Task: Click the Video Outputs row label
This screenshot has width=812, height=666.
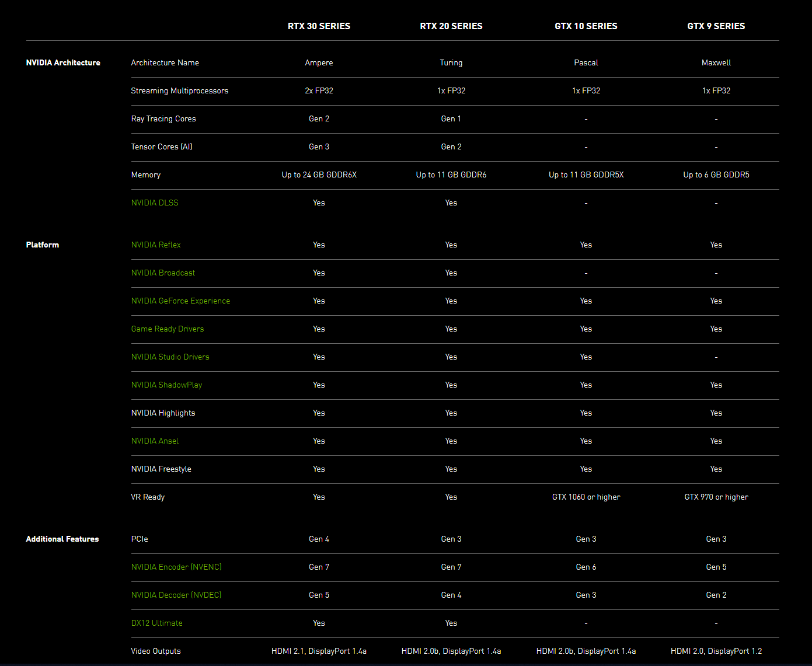Action: (156, 651)
